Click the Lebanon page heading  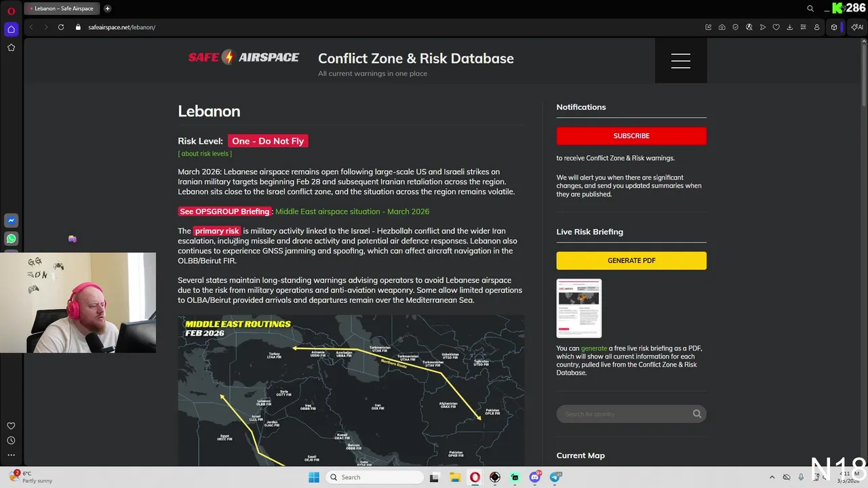coord(209,111)
